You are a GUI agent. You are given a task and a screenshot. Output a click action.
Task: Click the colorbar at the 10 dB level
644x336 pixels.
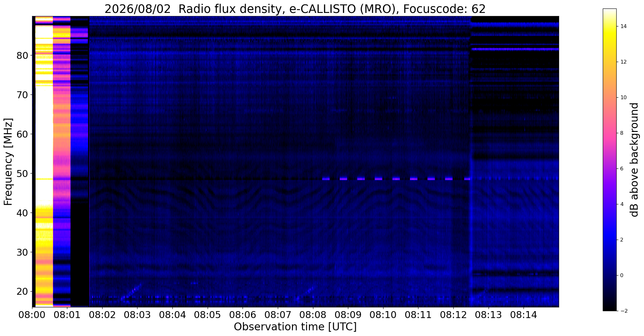point(609,98)
